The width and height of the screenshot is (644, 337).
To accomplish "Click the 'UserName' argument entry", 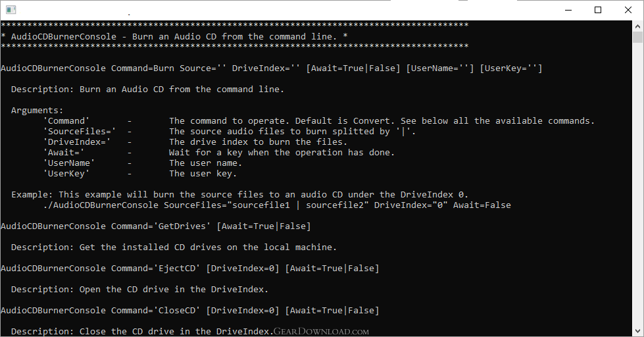I will click(69, 163).
